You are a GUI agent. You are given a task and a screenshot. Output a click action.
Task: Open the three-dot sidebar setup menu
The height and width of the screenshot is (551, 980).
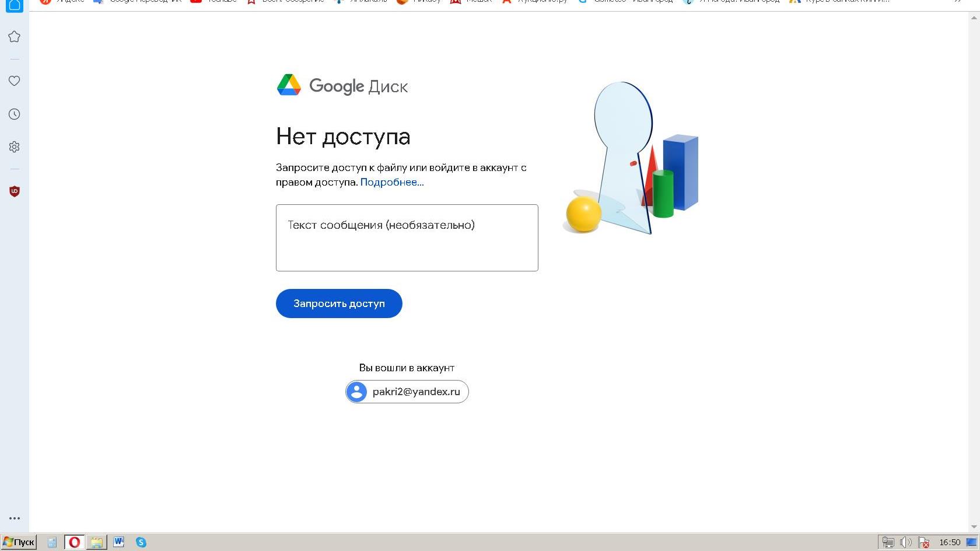click(x=15, y=518)
